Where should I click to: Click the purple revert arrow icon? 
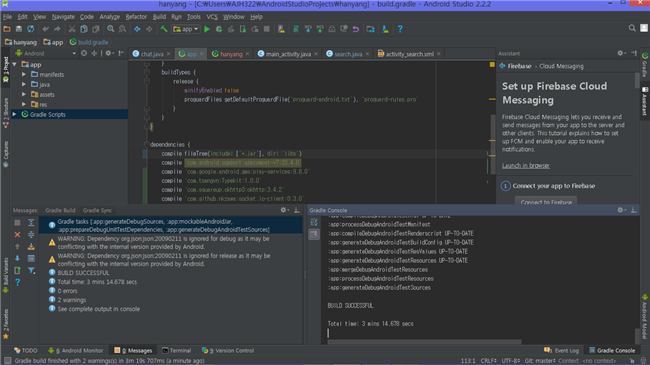356,29
